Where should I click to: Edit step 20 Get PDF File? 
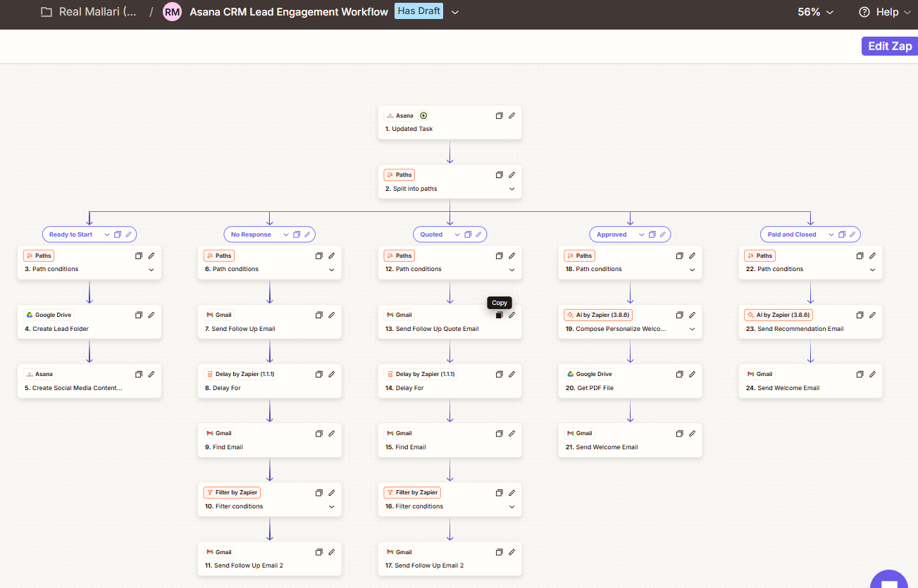693,374
